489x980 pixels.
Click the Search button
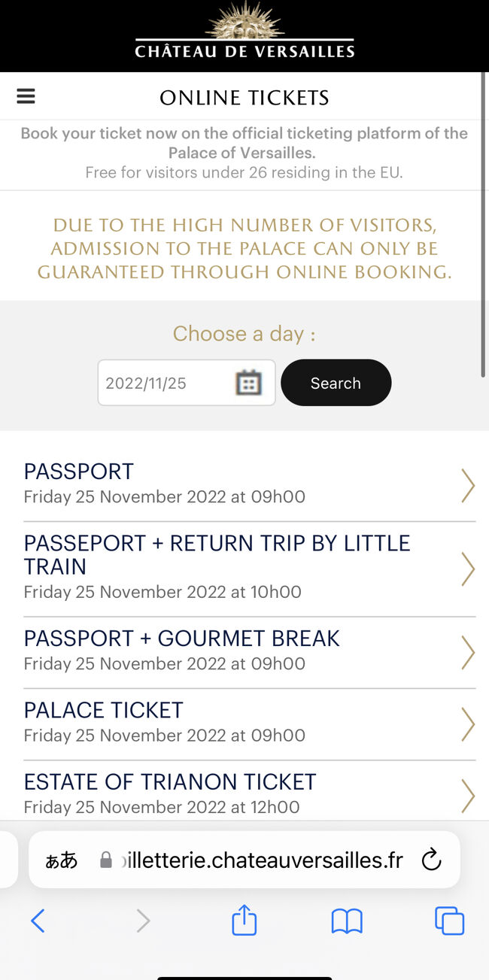click(x=336, y=383)
